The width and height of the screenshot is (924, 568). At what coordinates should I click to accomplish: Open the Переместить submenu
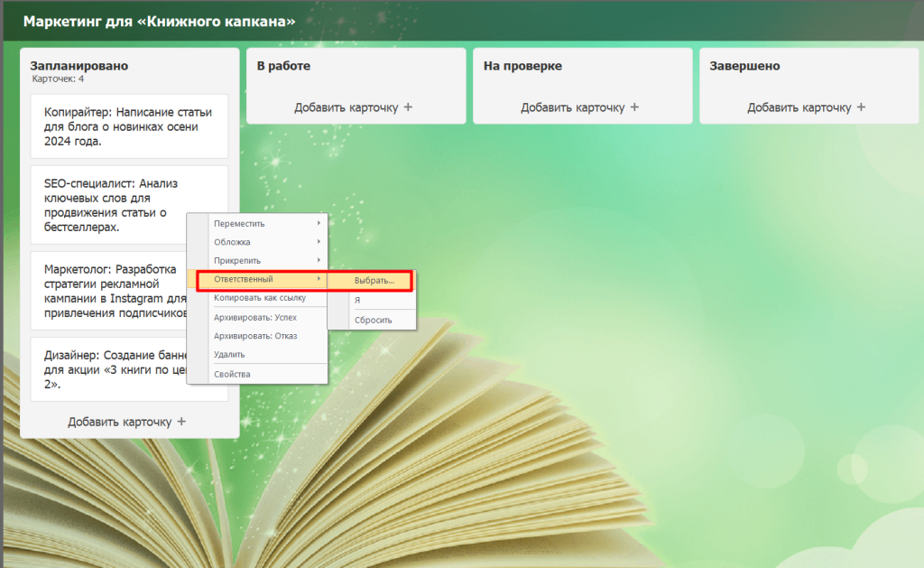tap(257, 224)
